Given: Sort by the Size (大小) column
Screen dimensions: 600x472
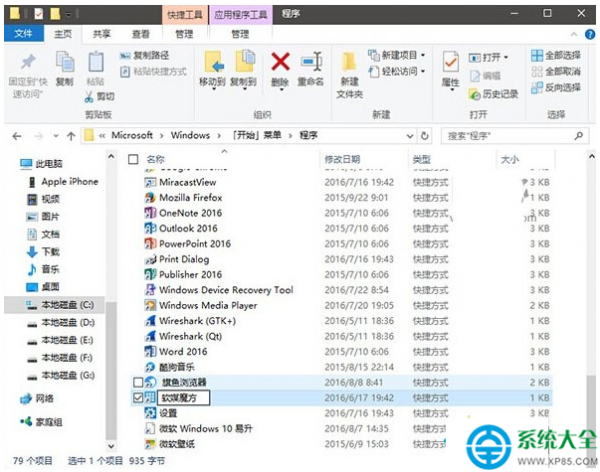Looking at the screenshot, I should point(510,159).
